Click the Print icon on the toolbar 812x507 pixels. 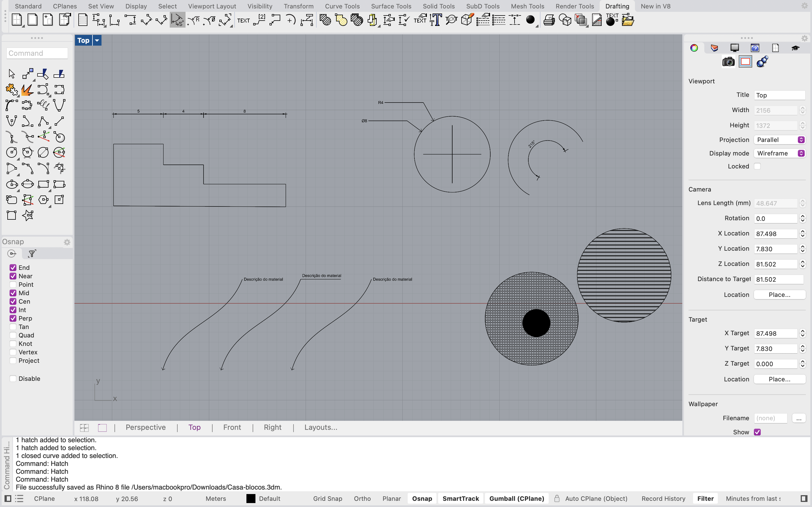pyautogui.click(x=549, y=19)
